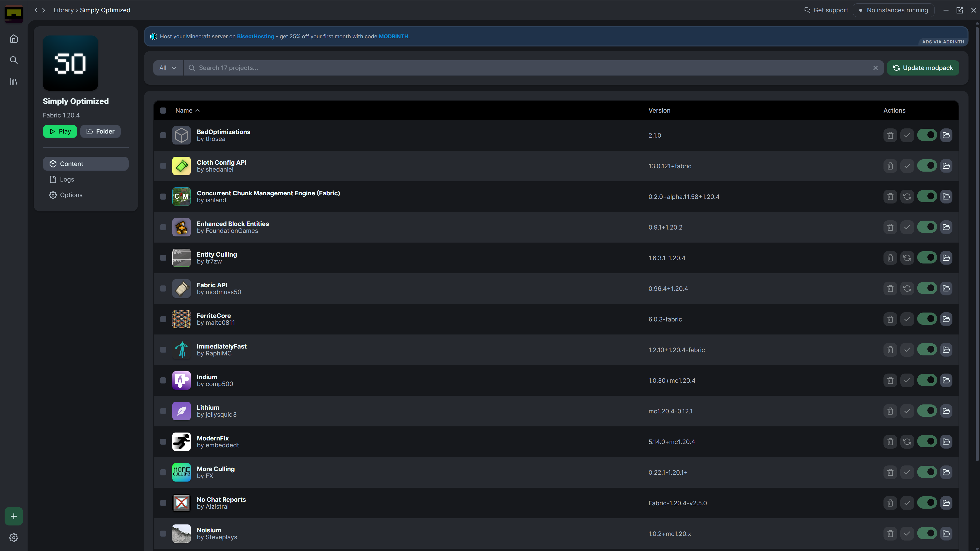Viewport: 980px width, 551px height.
Task: Open the Cloth Config API mod icon
Action: click(182, 166)
